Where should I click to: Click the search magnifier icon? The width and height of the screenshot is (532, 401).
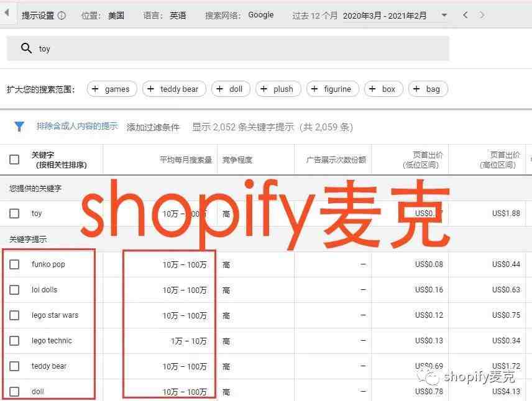(x=26, y=48)
